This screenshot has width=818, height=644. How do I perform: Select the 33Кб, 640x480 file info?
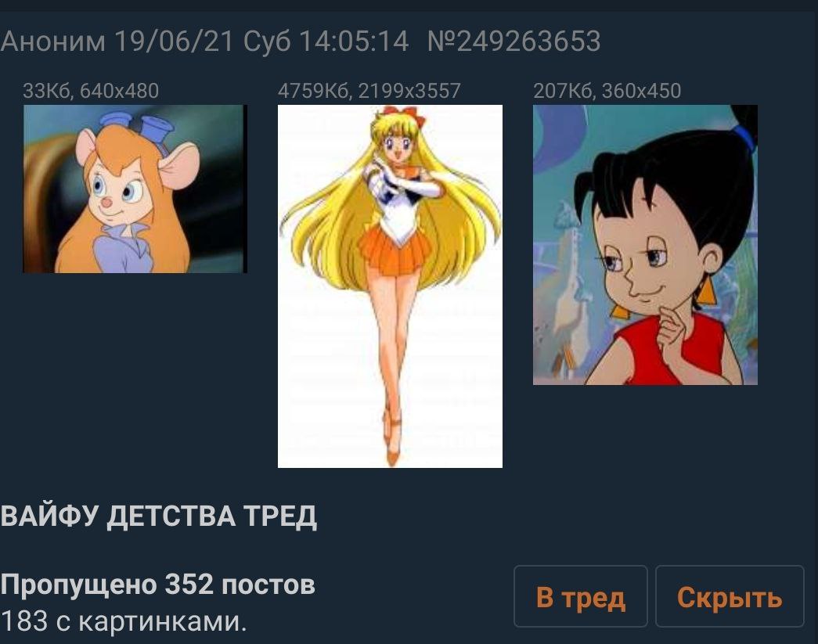coord(91,91)
